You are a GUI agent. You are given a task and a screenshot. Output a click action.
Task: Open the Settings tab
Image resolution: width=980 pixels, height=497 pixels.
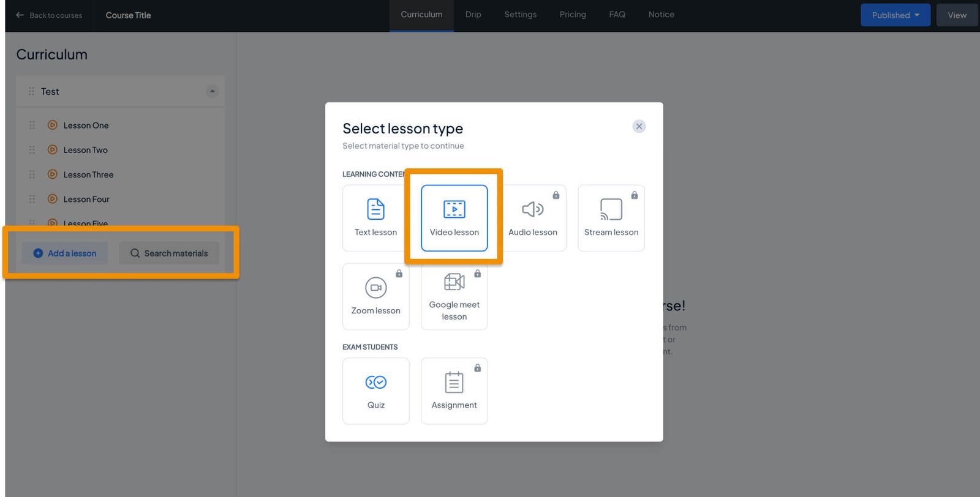coord(520,15)
